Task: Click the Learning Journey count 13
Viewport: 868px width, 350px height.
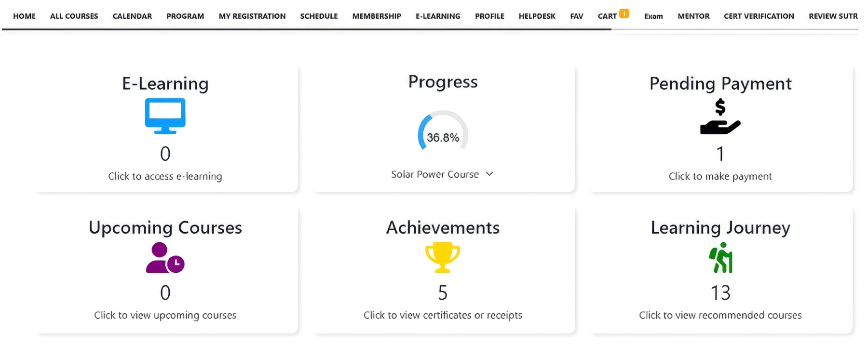Action: click(x=720, y=293)
